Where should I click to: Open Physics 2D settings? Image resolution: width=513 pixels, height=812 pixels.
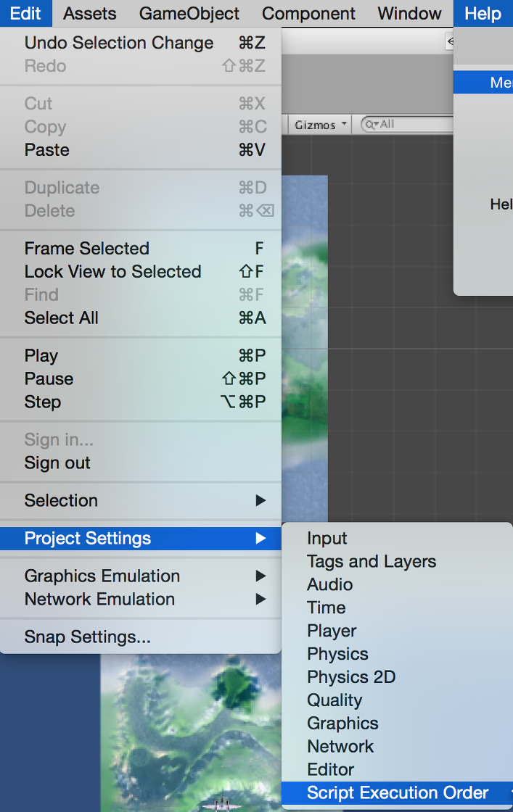tap(351, 677)
